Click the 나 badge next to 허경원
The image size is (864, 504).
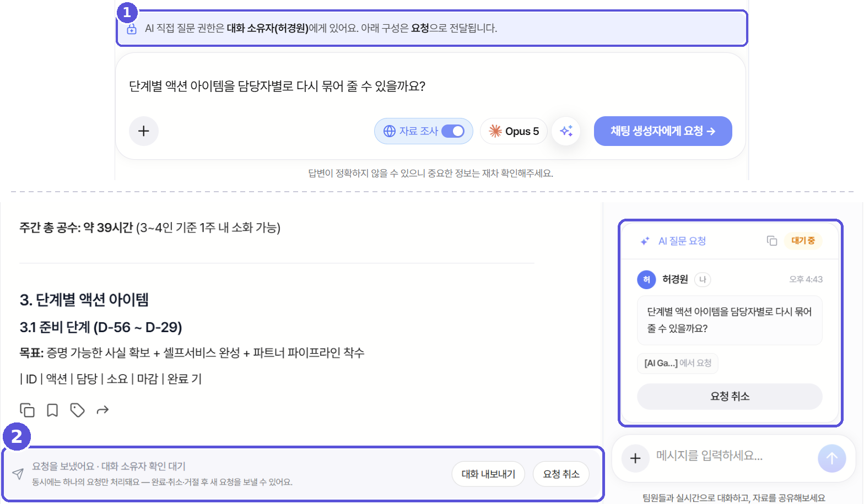click(x=703, y=280)
